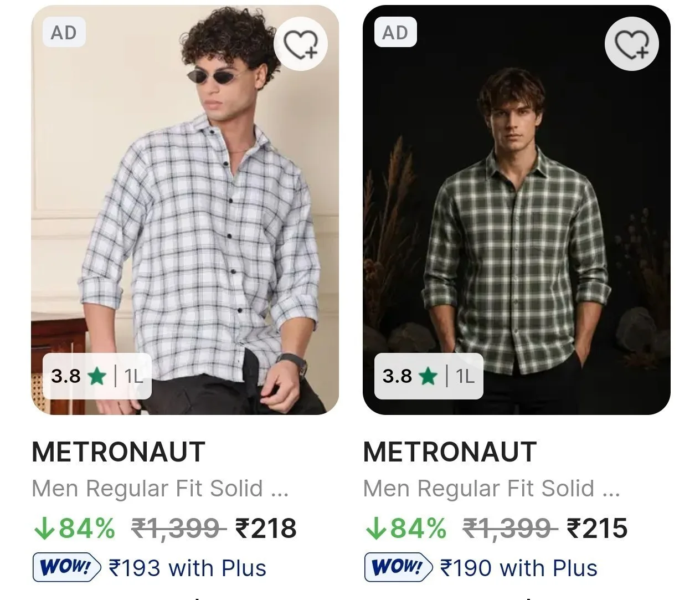
Task: Open METRONAUT brand for green shirt
Action: [450, 452]
